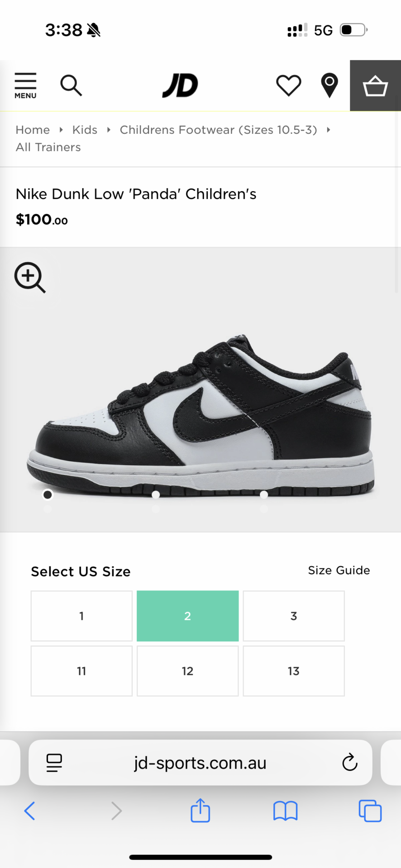Show Safari tabs overview icon
The height and width of the screenshot is (868, 401).
[370, 811]
